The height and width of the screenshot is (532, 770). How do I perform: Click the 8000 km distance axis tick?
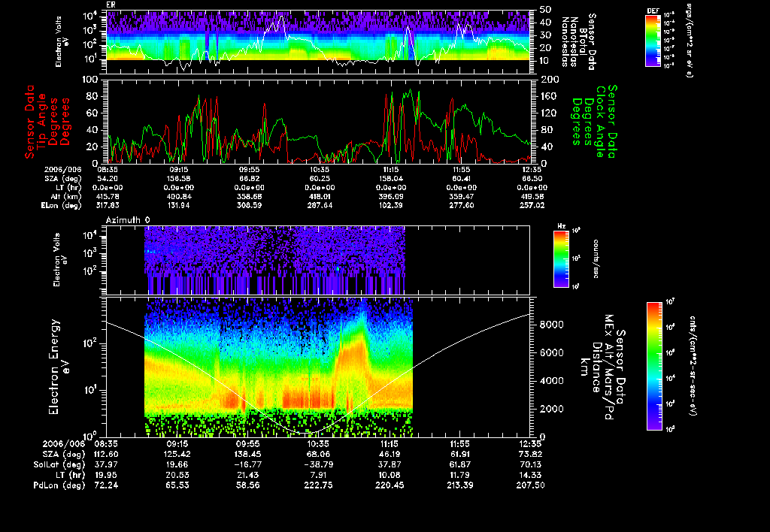pos(551,325)
